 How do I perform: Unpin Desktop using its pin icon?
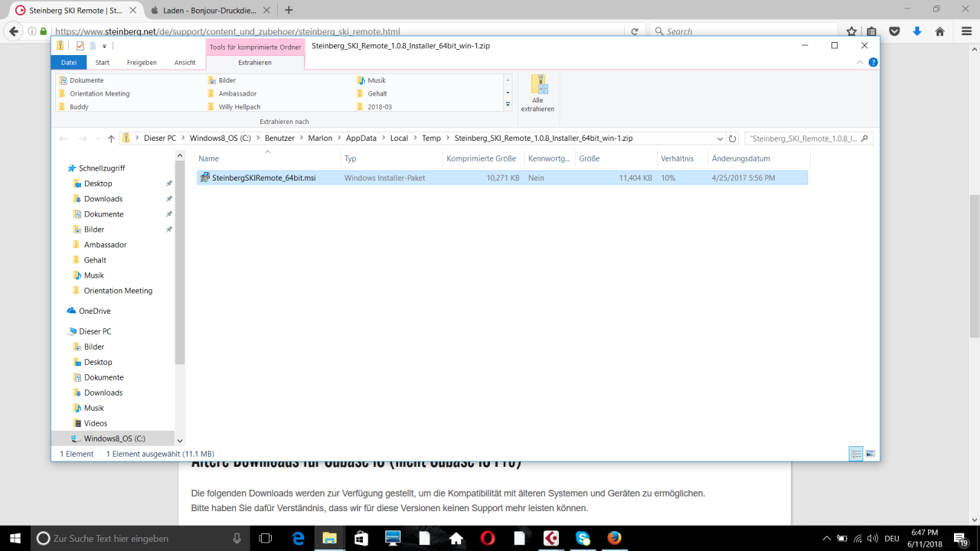(169, 184)
